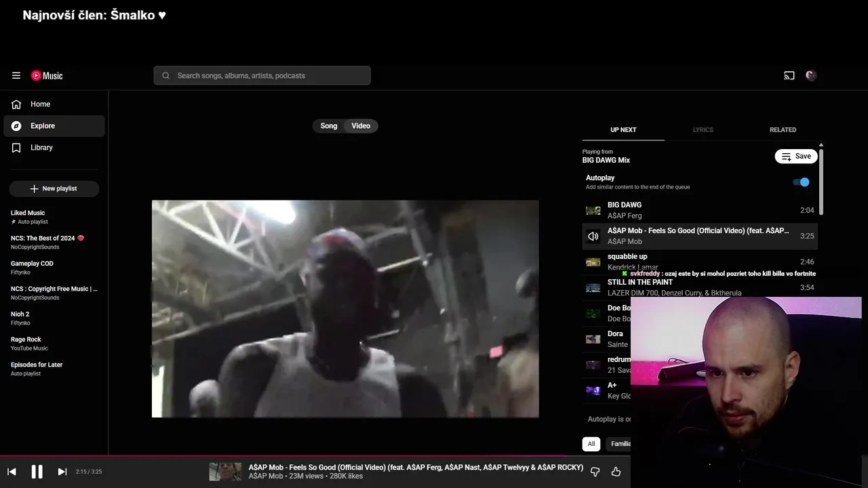Click the playing video frame
Image resolution: width=868 pixels, height=488 pixels.
tap(345, 309)
